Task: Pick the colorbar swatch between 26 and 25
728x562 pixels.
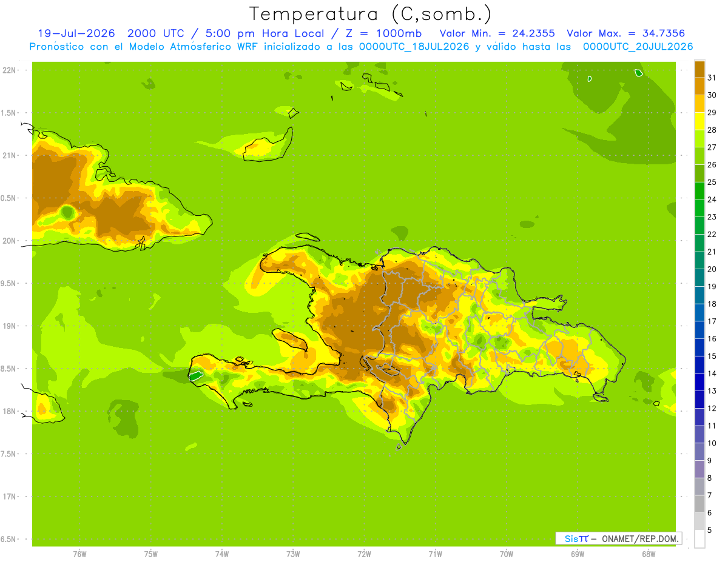Action: tap(699, 173)
